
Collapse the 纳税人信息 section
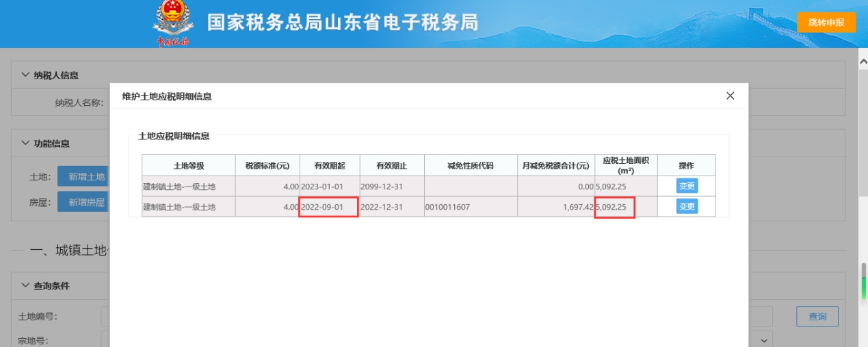25,75
